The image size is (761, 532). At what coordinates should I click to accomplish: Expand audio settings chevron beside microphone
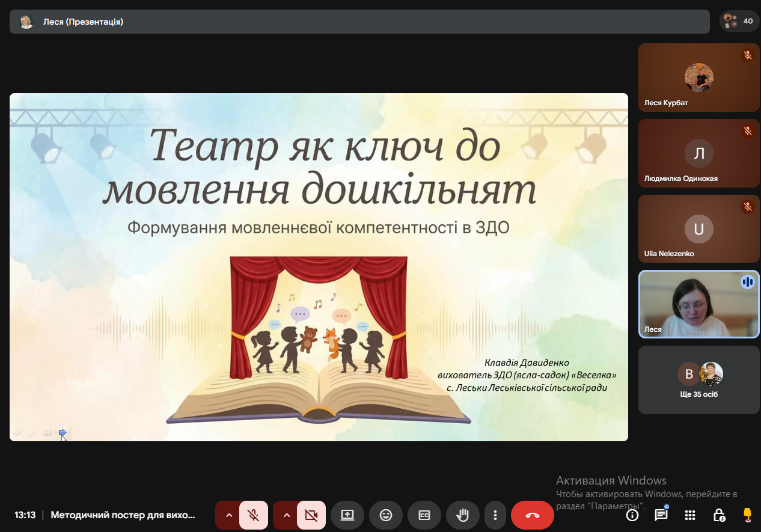(x=228, y=515)
